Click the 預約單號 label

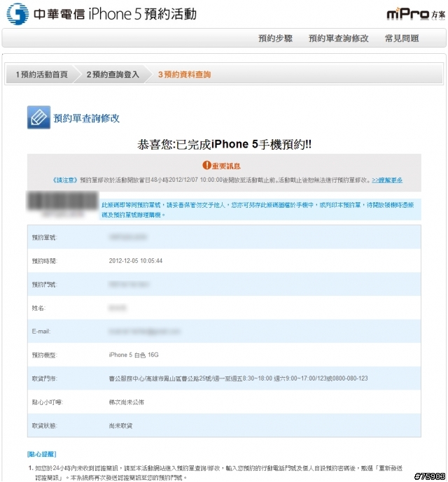44,237
